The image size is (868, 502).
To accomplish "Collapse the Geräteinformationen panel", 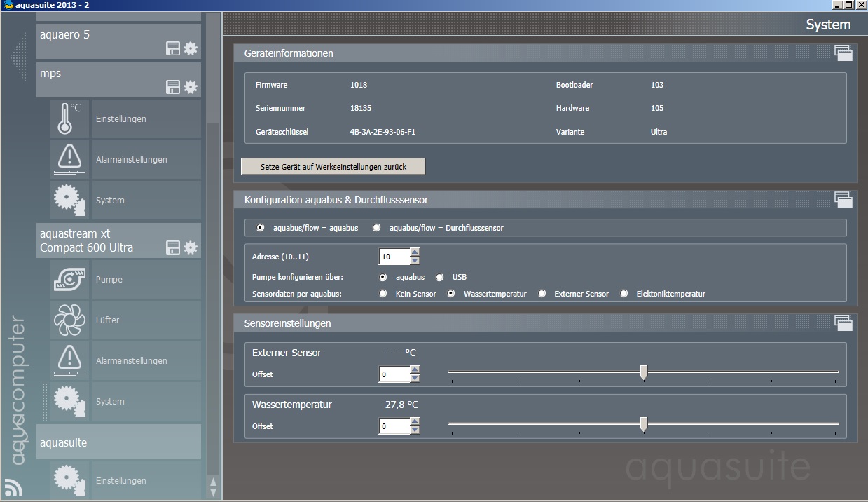I will (x=843, y=53).
